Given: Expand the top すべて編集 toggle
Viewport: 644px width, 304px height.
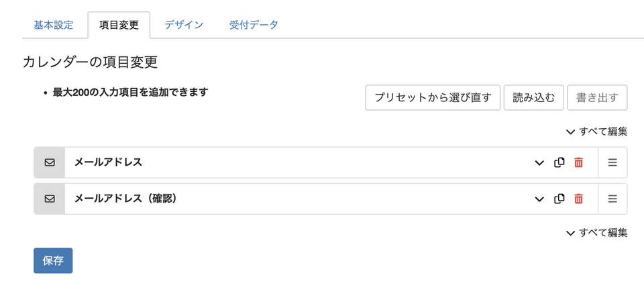Looking at the screenshot, I should click(x=596, y=132).
